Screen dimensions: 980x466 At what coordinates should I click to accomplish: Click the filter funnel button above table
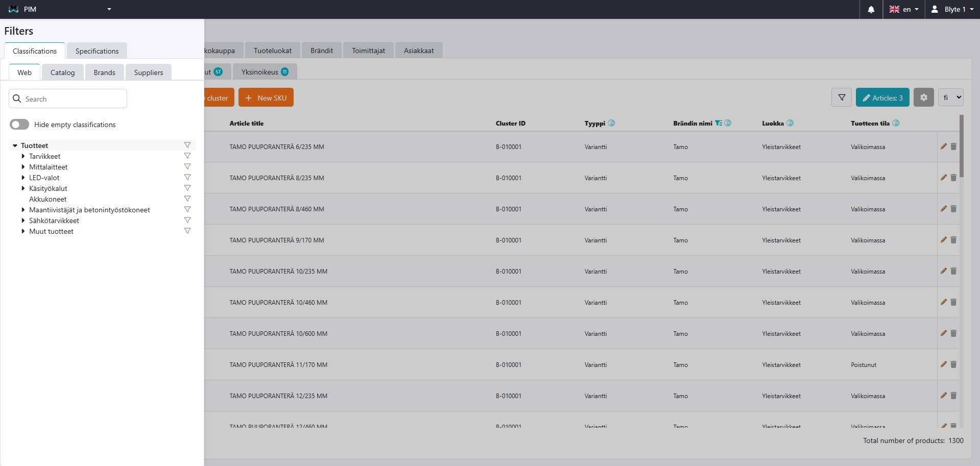tap(842, 97)
